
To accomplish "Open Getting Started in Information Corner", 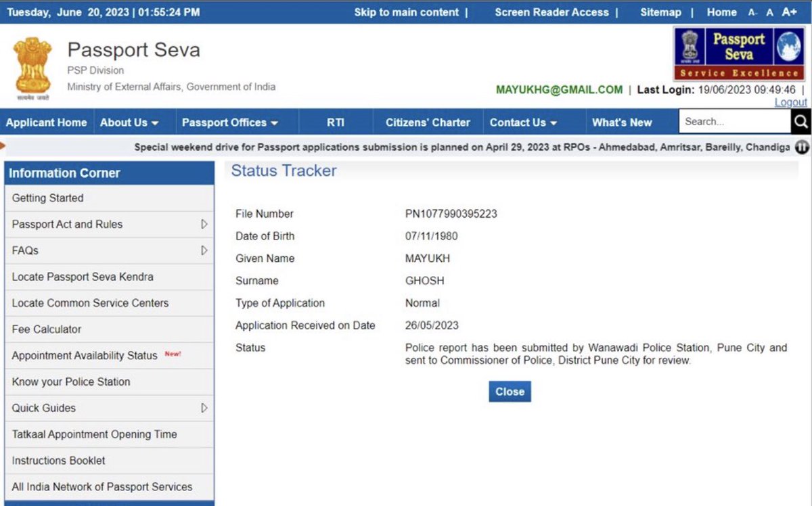I will pyautogui.click(x=109, y=198).
